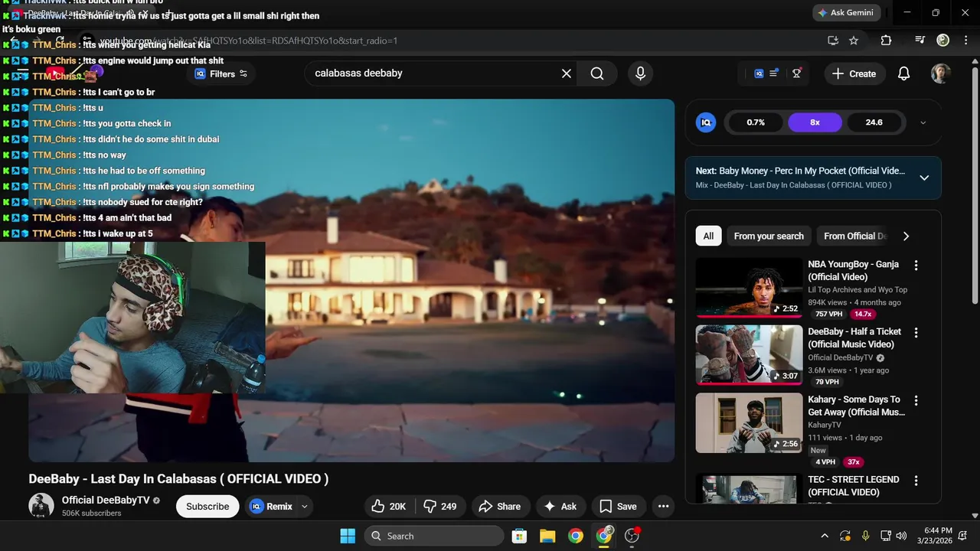Open the volume speaker tray icon
This screenshot has width=980, height=551.
(901, 536)
